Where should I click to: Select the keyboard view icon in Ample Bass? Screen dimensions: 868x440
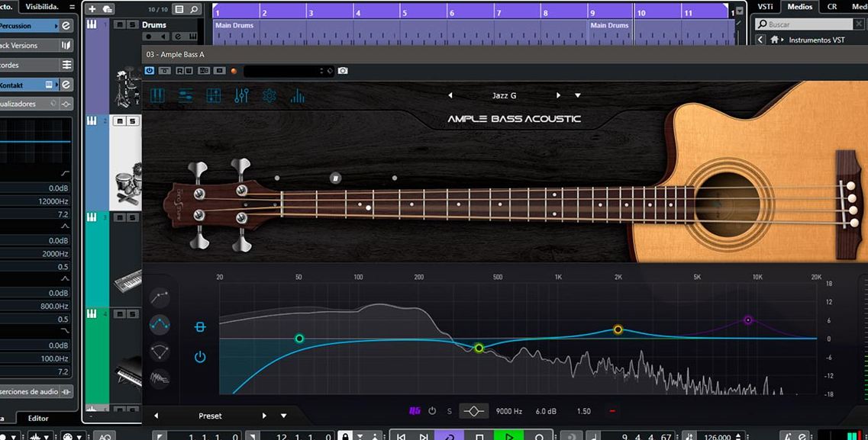[x=157, y=95]
